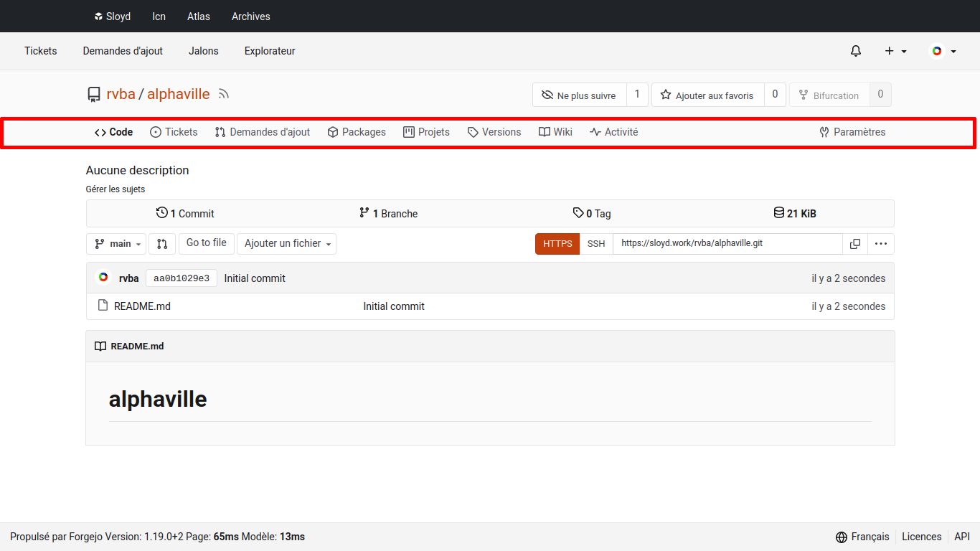Click the clone URL text field

727,244
